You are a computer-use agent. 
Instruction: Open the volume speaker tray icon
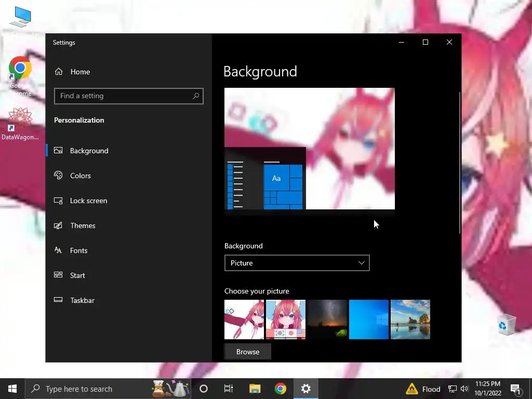coord(464,389)
